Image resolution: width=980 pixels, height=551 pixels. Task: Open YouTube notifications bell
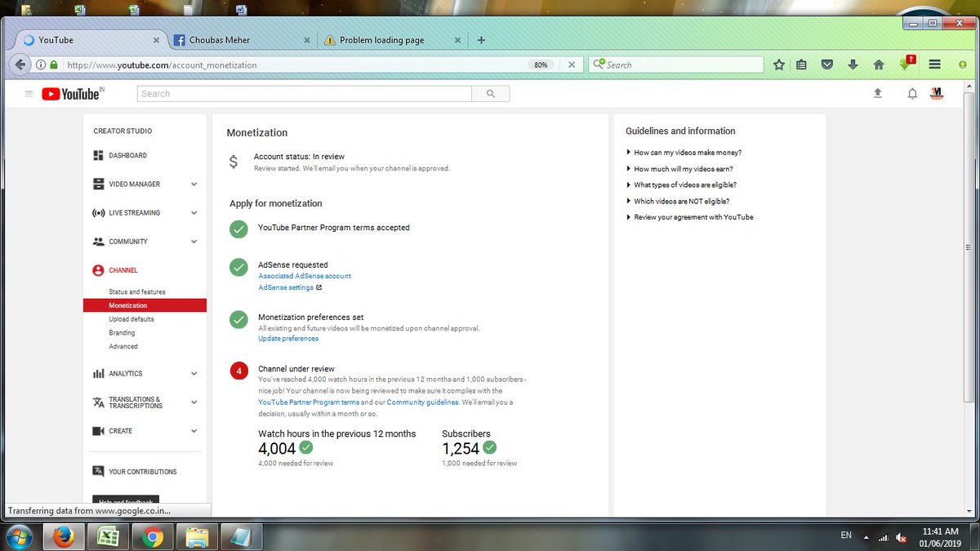coord(912,94)
